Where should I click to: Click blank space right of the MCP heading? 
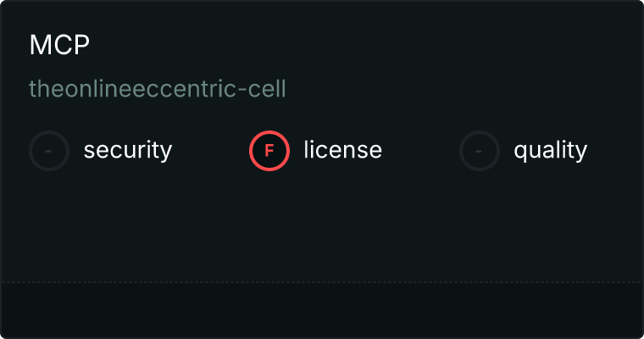(x=339, y=46)
